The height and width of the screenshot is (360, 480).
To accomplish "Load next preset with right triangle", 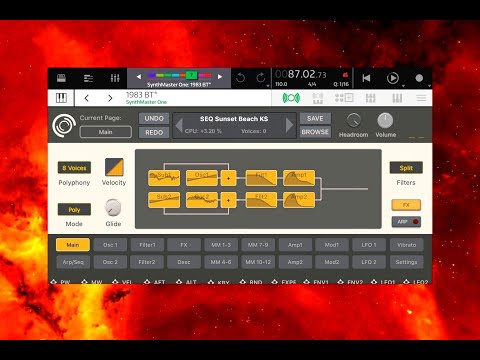I will pos(289,125).
